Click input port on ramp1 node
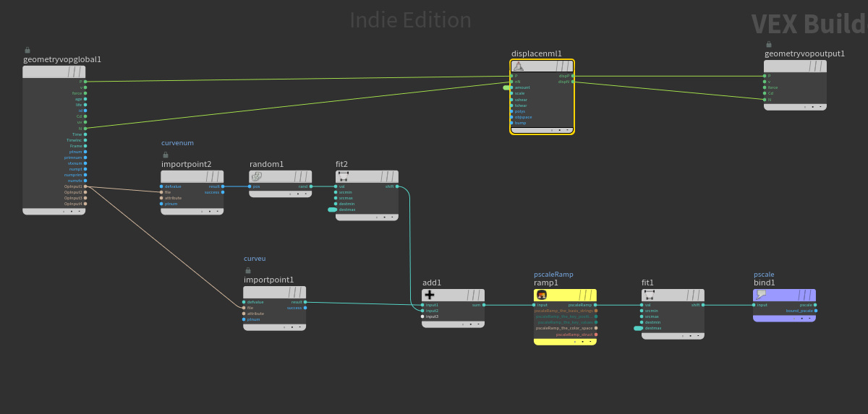This screenshot has height=414, width=868. [534, 305]
